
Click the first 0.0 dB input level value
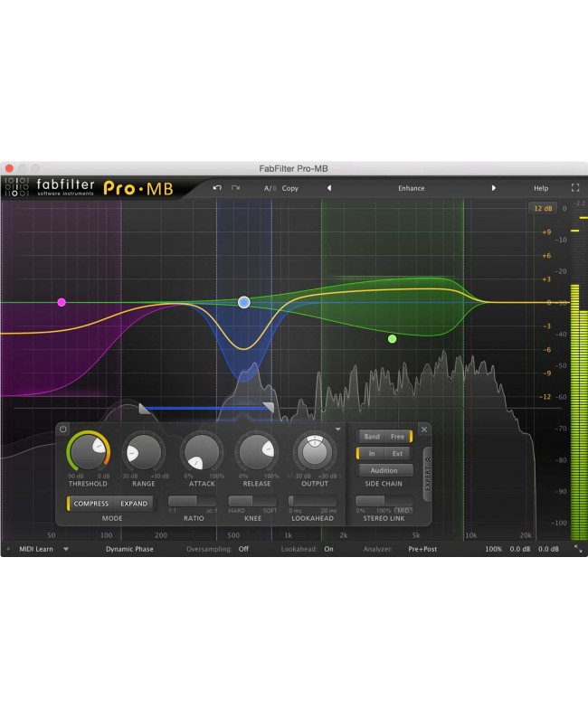[x=520, y=549]
